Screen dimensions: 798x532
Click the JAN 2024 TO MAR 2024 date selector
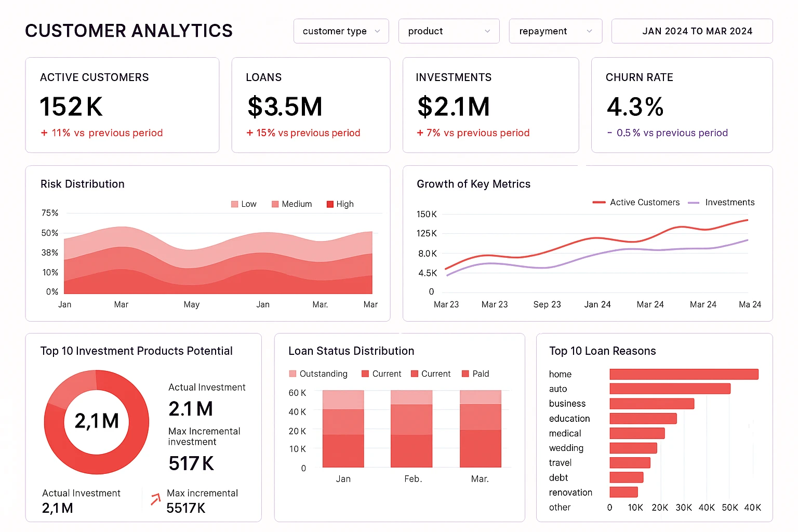click(x=691, y=31)
